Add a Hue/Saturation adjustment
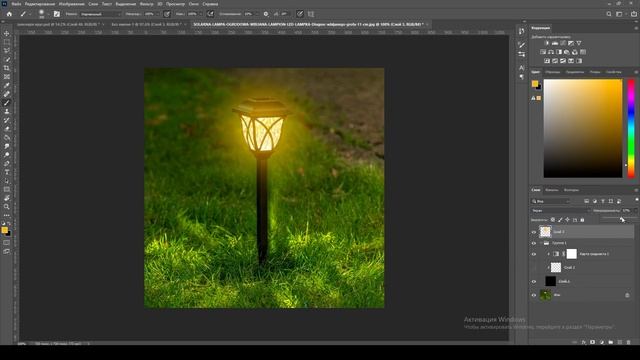The width and height of the screenshot is (640, 360). click(543, 52)
